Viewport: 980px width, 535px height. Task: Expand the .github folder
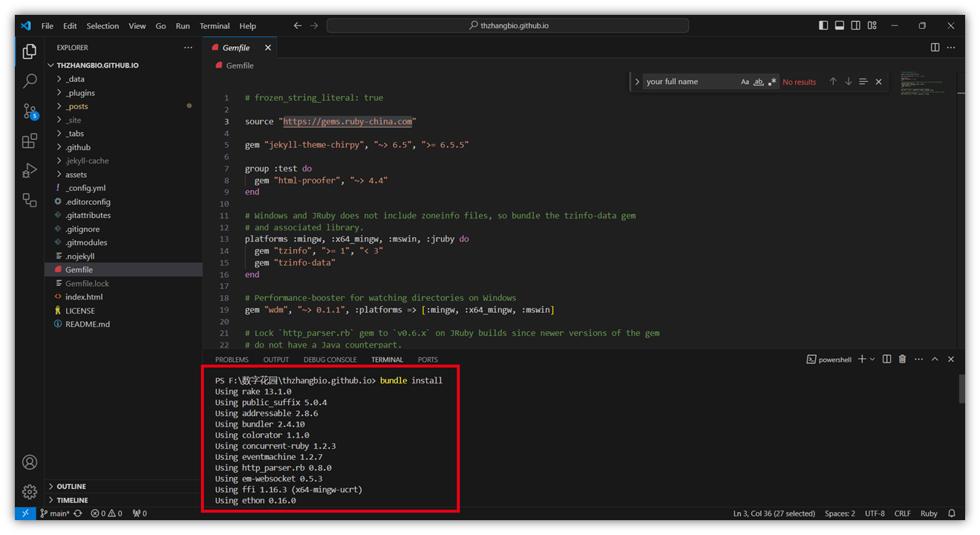tap(123, 147)
